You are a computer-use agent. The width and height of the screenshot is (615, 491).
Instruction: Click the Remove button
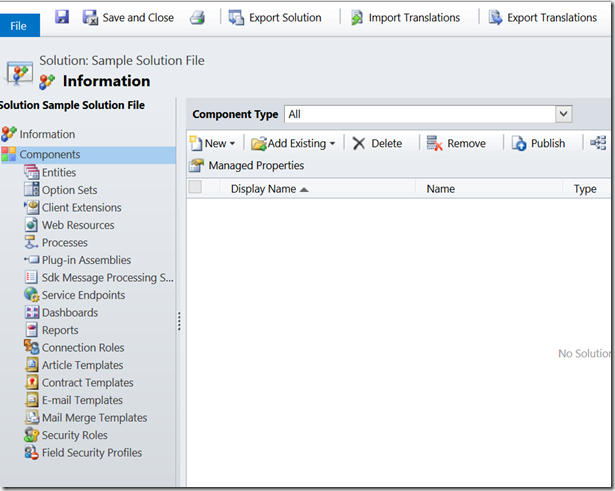click(456, 144)
